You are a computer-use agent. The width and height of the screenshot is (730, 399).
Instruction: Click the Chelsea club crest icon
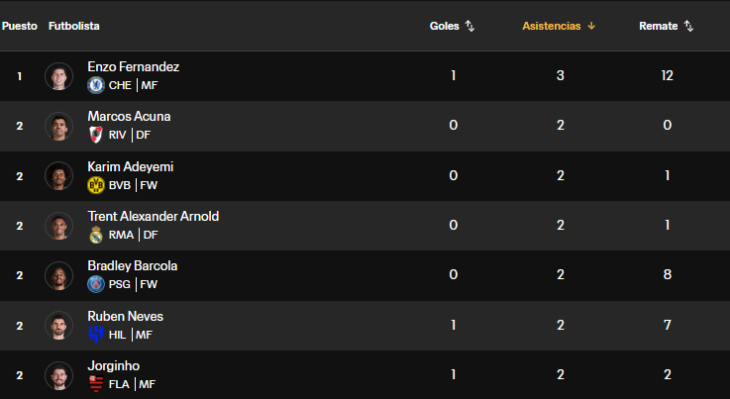click(96, 85)
